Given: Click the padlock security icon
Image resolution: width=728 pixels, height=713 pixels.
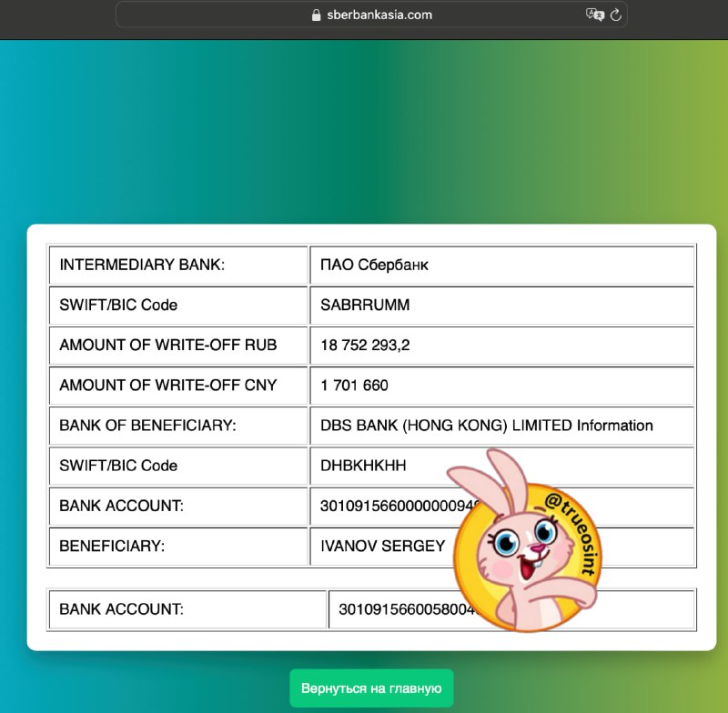Looking at the screenshot, I should coord(316,15).
